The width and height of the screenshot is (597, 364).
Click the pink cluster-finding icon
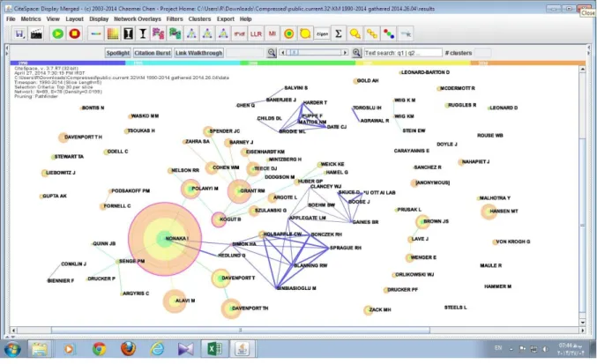coord(158,33)
